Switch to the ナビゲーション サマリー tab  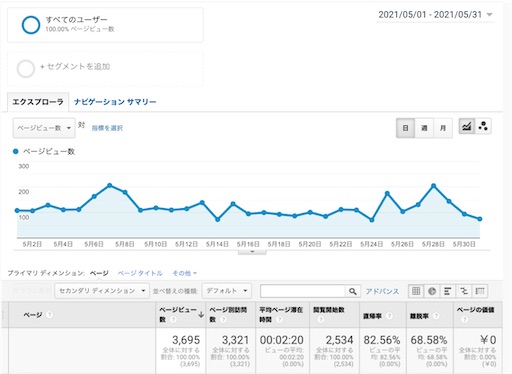[x=115, y=102]
